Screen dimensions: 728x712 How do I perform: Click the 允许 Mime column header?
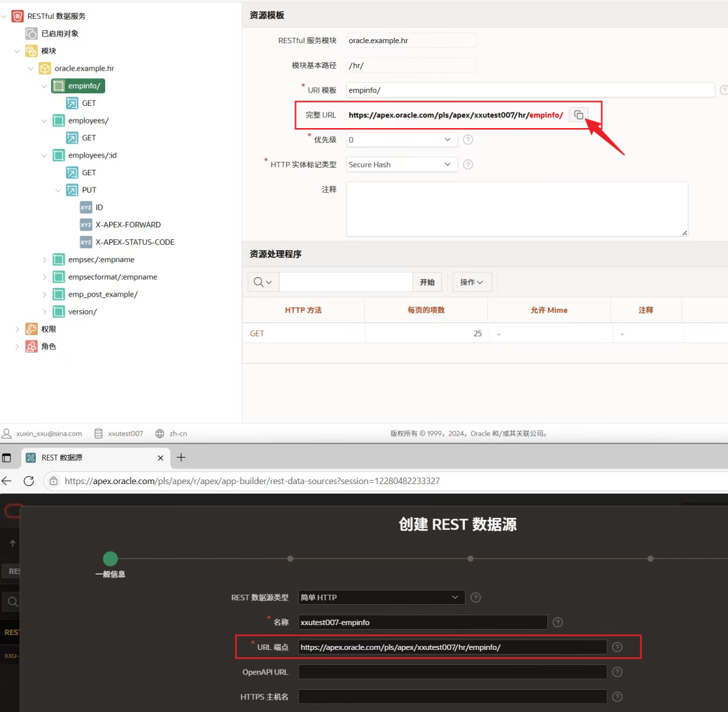(549, 309)
